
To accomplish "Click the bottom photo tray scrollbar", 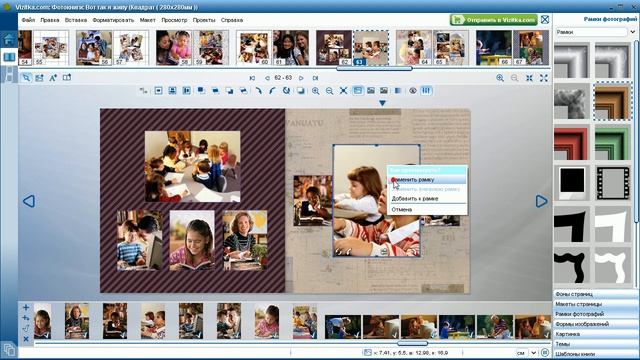I will tap(412, 343).
